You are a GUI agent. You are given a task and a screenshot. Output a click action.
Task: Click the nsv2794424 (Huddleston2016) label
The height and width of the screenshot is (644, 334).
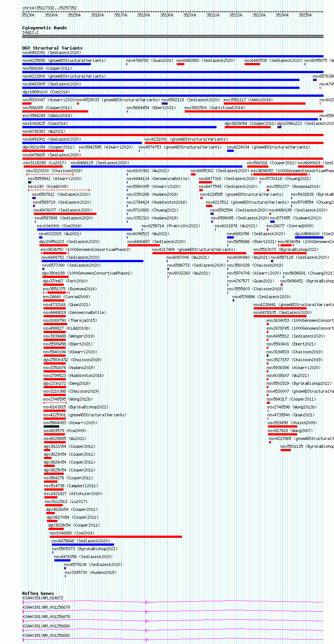pyautogui.click(x=157, y=202)
